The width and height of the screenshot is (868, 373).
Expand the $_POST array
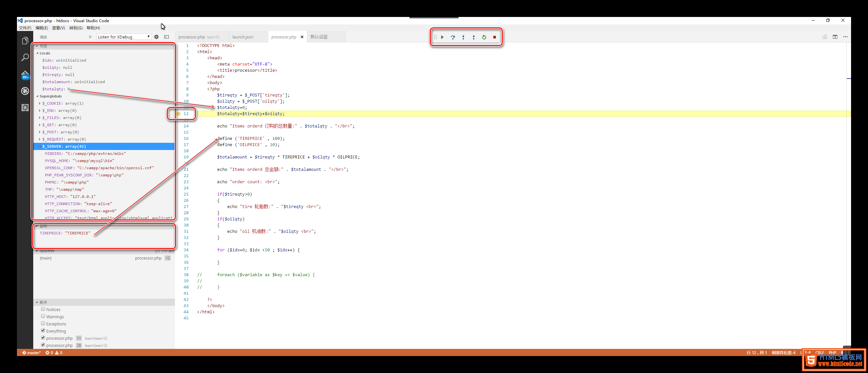40,132
